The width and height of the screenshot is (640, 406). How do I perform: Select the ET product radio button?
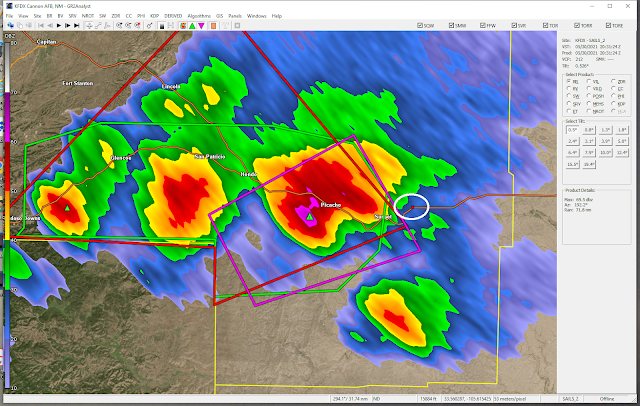pos(569,111)
